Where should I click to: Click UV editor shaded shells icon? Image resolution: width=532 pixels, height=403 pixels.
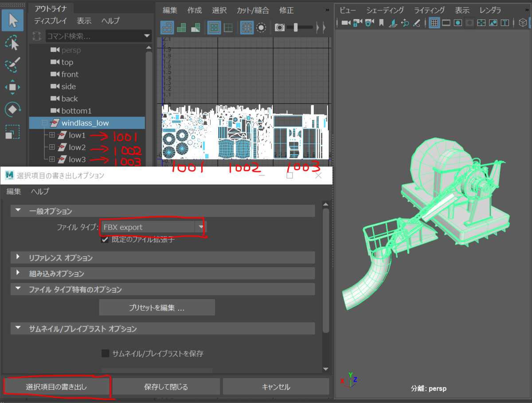coord(181,28)
